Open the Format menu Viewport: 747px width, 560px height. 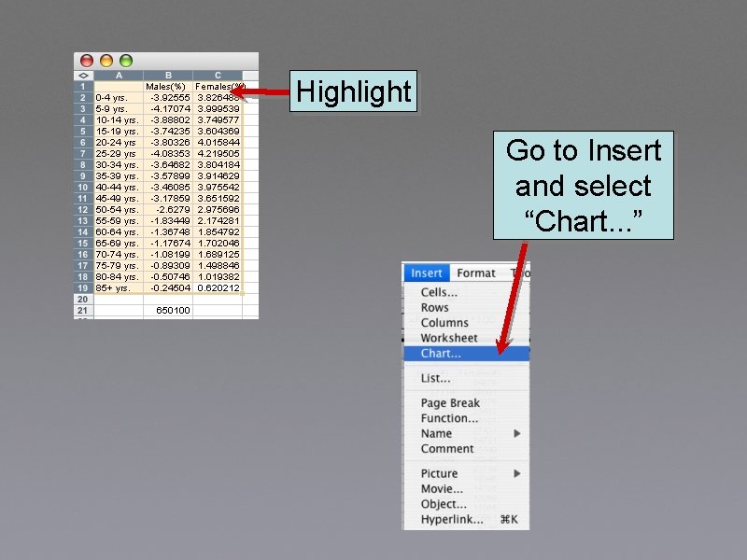(476, 273)
